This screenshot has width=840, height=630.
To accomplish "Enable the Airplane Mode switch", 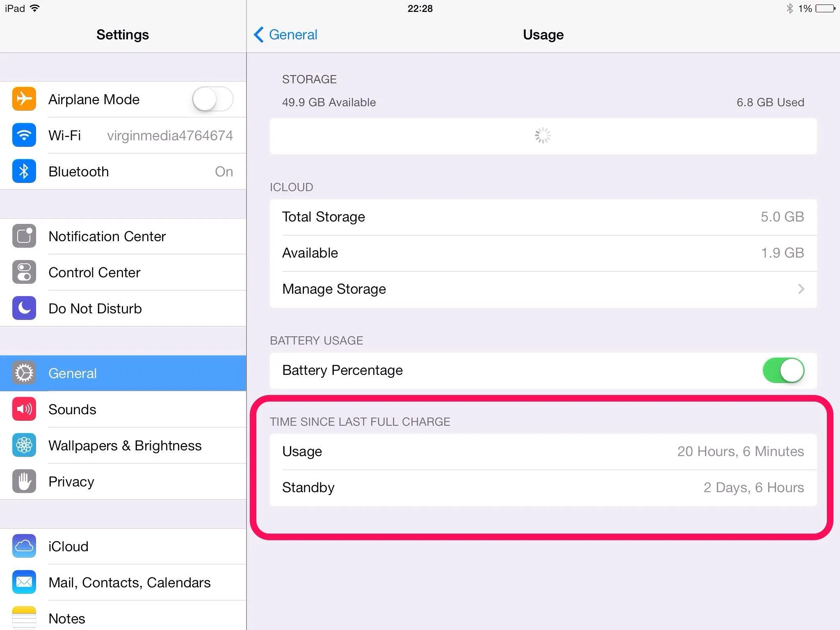I will (212, 99).
